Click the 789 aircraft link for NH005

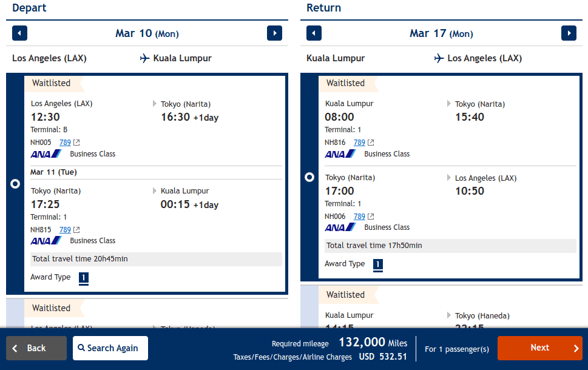point(65,143)
